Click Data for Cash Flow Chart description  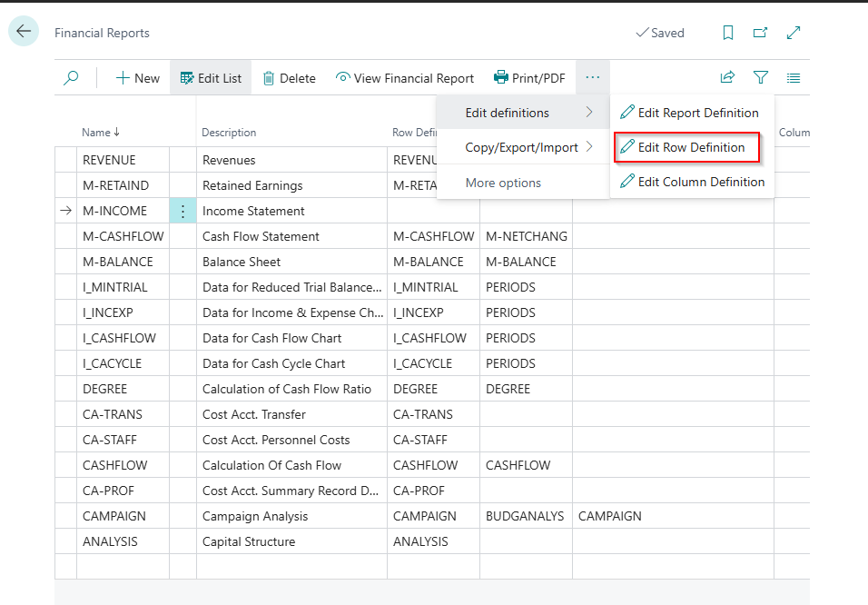(x=291, y=339)
